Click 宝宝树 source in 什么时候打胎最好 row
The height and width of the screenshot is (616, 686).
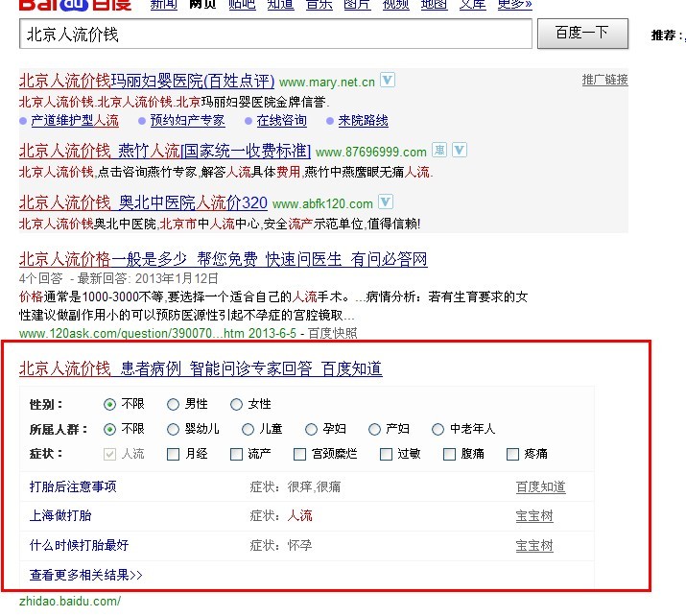pos(534,546)
